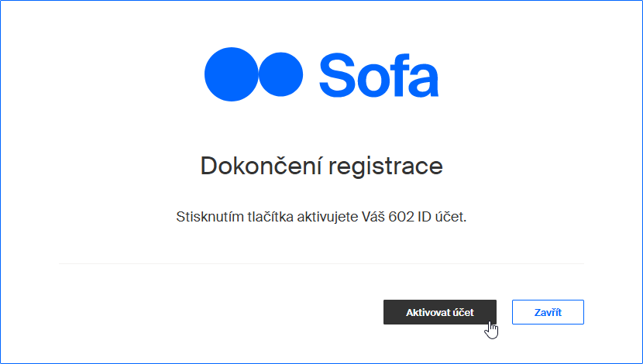Image resolution: width=643 pixels, height=364 pixels.
Task: Click the large blue Sofa logo circle
Action: 232,74
